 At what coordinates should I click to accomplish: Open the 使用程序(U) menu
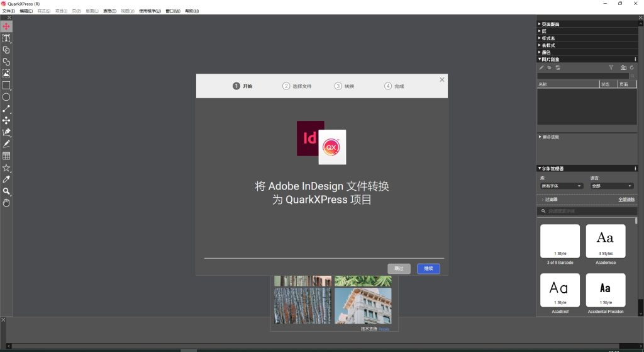(150, 11)
